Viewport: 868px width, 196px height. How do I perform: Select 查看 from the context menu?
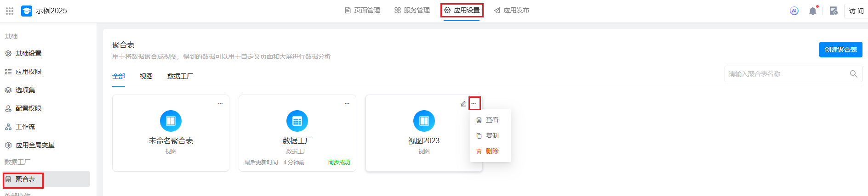point(491,120)
